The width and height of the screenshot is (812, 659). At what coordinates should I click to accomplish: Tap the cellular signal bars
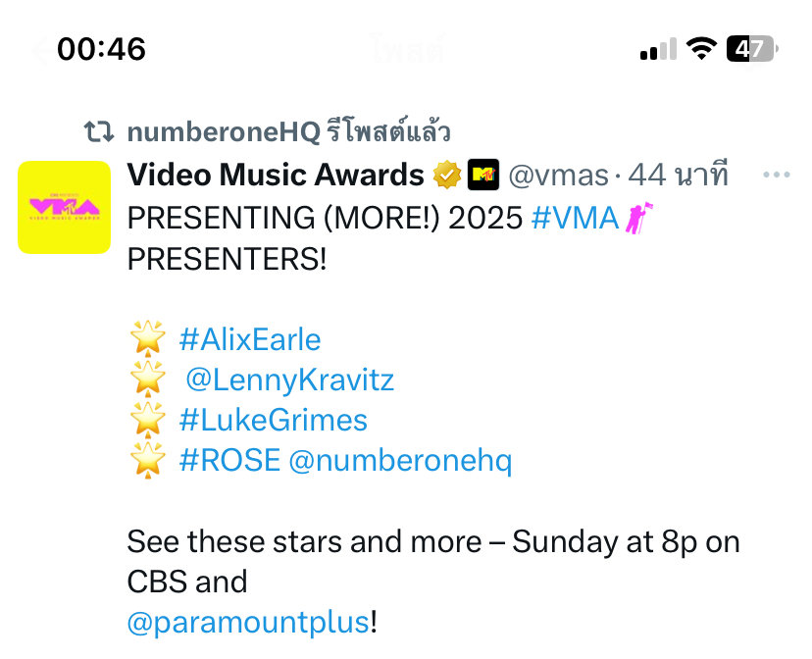(658, 49)
